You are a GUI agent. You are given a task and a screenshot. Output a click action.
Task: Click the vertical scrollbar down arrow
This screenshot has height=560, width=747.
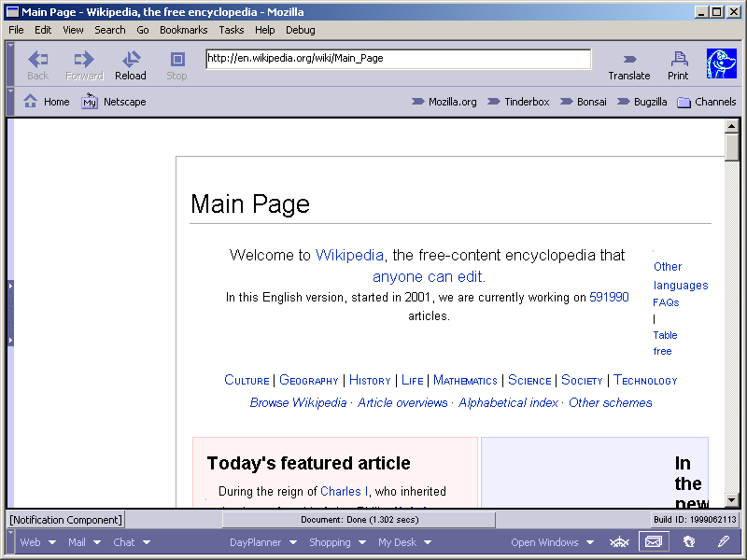click(731, 500)
